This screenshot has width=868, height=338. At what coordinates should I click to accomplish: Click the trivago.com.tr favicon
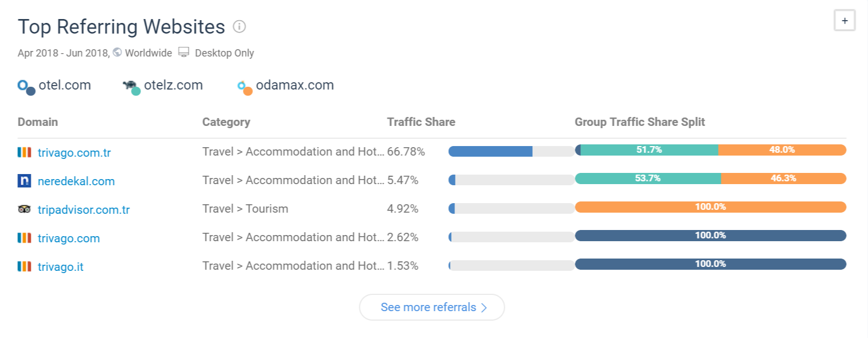(x=24, y=152)
